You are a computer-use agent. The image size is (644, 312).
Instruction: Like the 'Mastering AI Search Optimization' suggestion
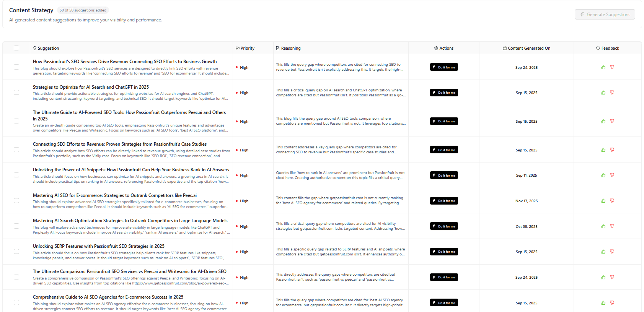click(603, 226)
